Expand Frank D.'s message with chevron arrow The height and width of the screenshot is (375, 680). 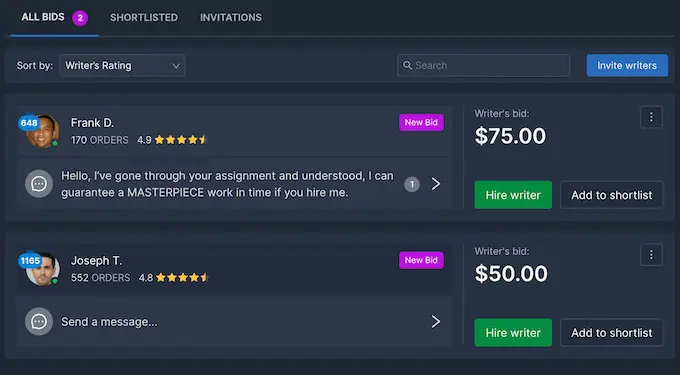436,184
